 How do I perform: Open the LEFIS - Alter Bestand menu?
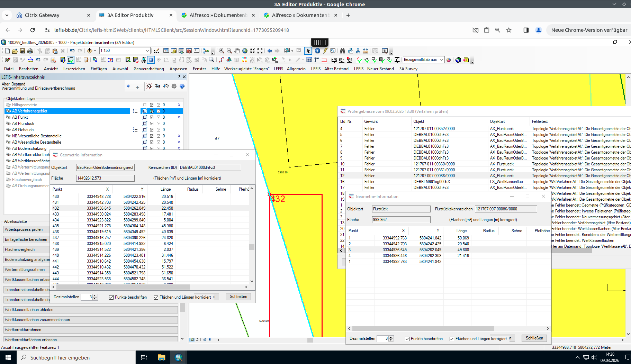pyautogui.click(x=330, y=69)
